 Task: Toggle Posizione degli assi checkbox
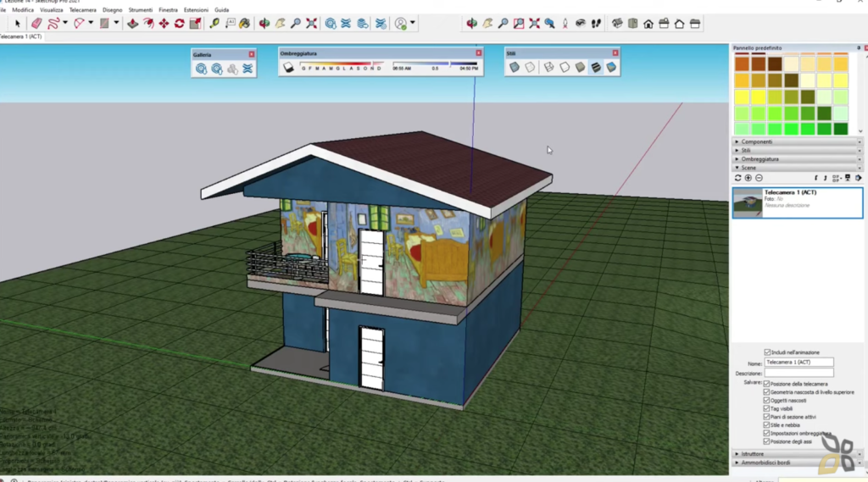point(766,441)
